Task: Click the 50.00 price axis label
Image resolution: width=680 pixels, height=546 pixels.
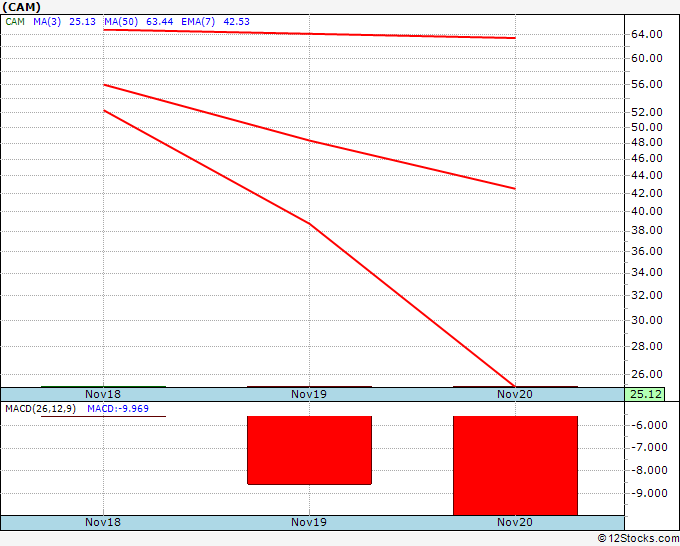Action: (x=647, y=127)
